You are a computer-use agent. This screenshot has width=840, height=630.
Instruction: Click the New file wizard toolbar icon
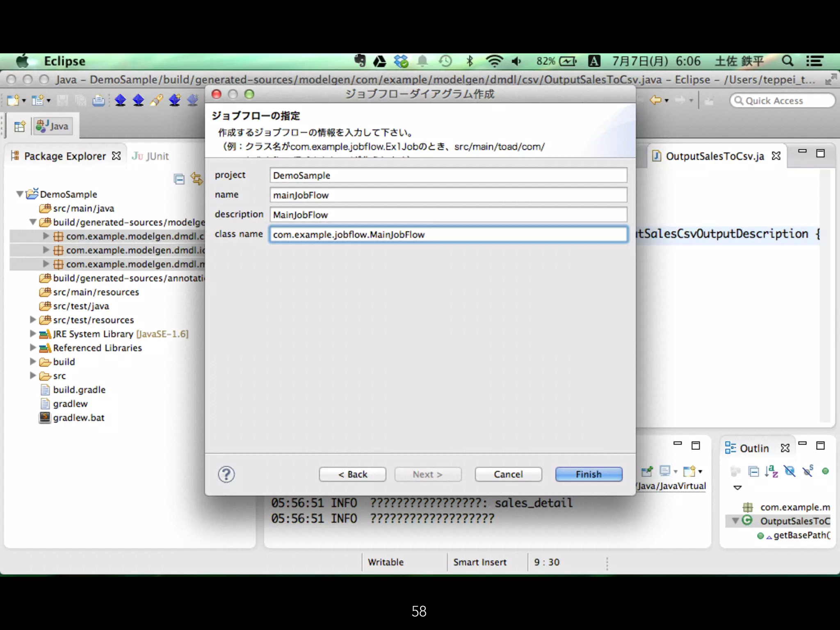pyautogui.click(x=13, y=100)
